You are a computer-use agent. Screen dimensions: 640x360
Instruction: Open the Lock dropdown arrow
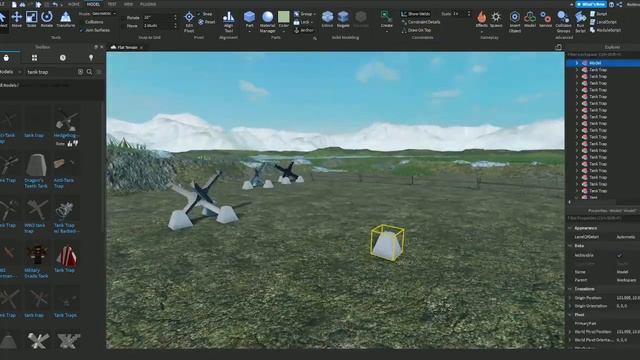pyautogui.click(x=312, y=22)
